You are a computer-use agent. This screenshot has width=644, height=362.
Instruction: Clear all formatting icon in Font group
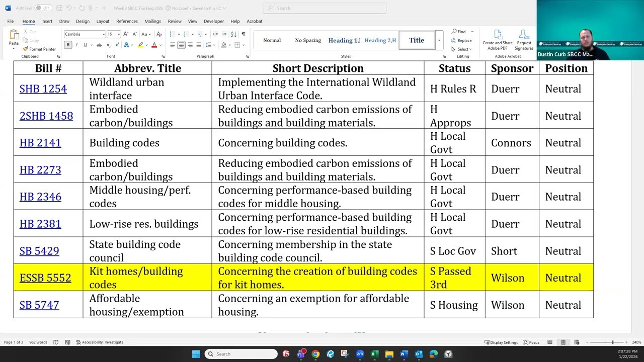[159, 34]
